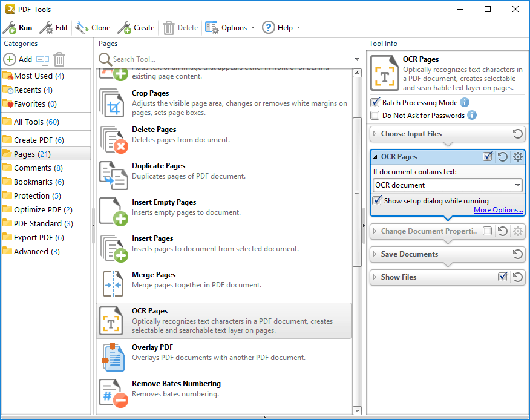The height and width of the screenshot is (420, 530).
Task: Open the Bookmarks category
Action: tap(45, 182)
